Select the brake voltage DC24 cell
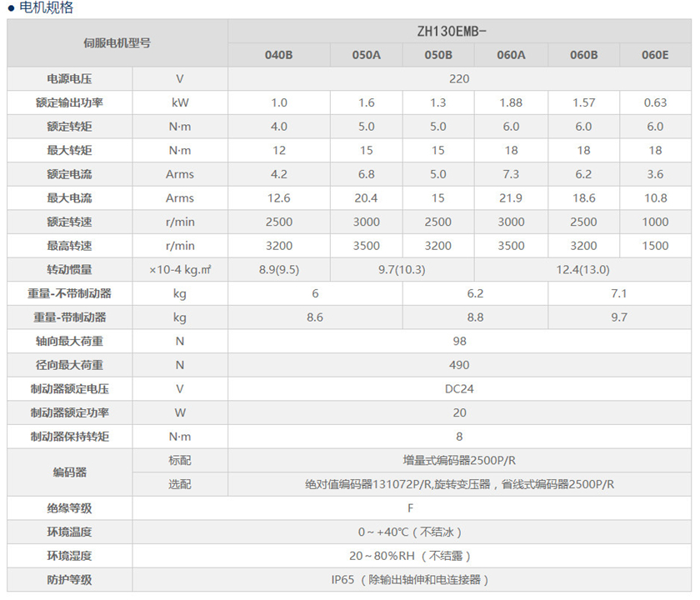 (x=459, y=389)
